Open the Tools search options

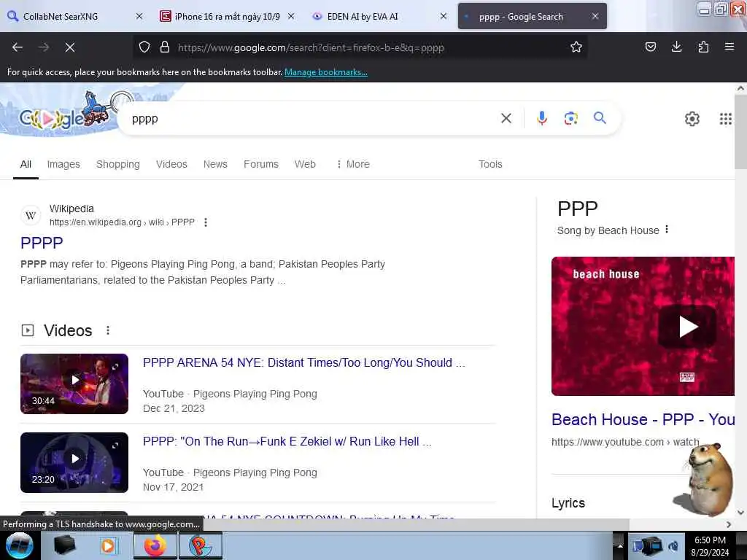(490, 164)
